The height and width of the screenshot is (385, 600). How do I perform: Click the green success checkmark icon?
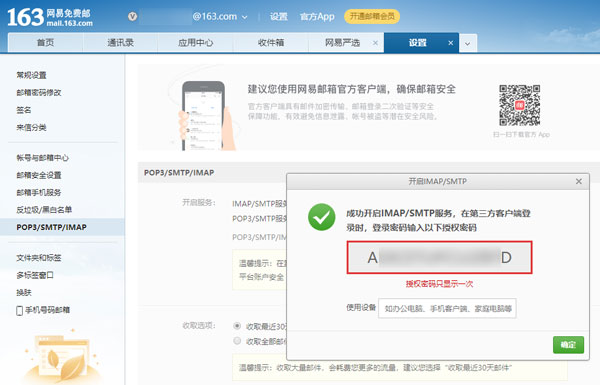321,217
